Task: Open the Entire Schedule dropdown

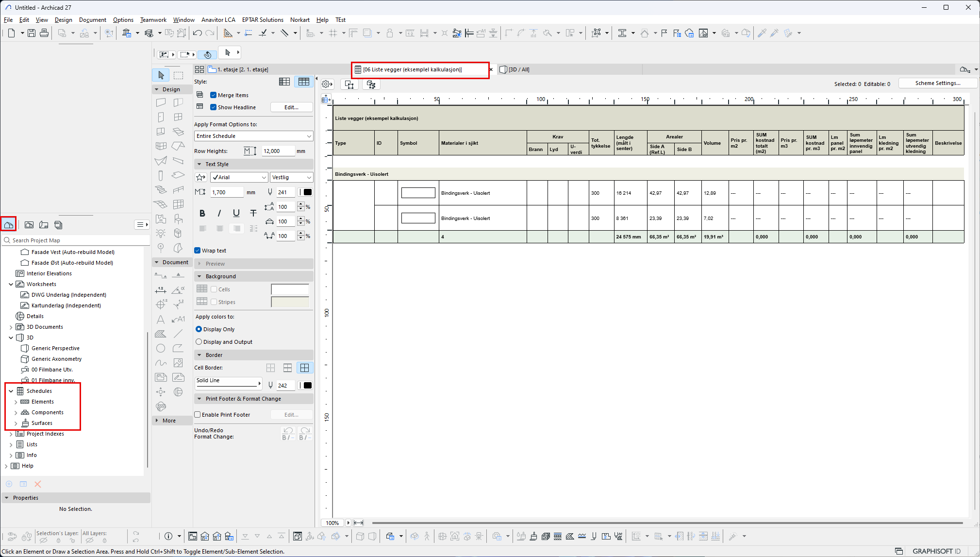Action: pyautogui.click(x=253, y=136)
